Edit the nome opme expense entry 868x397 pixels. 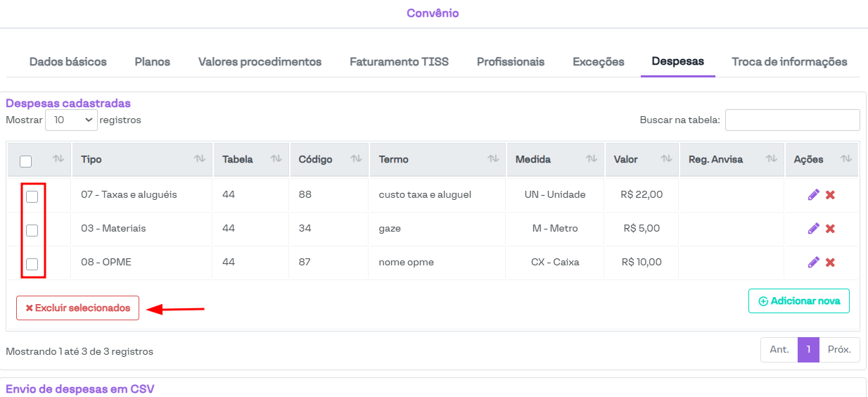pos(813,263)
